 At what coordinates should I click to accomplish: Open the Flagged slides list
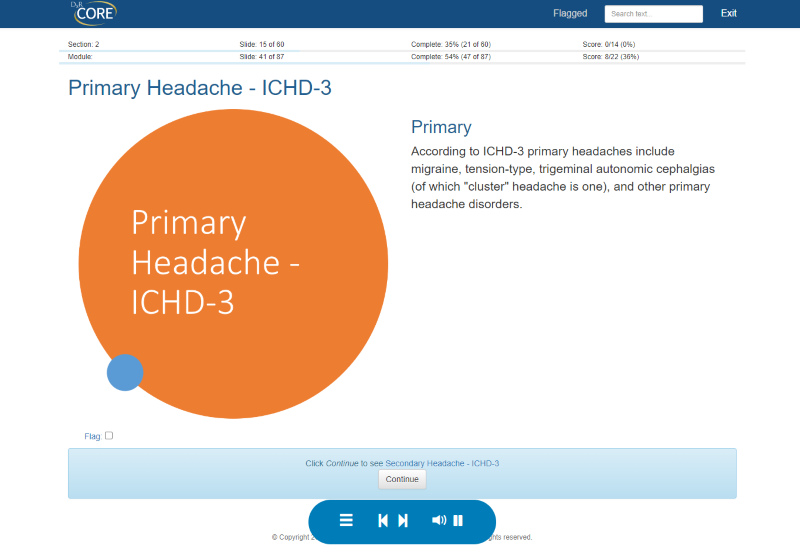coord(570,13)
